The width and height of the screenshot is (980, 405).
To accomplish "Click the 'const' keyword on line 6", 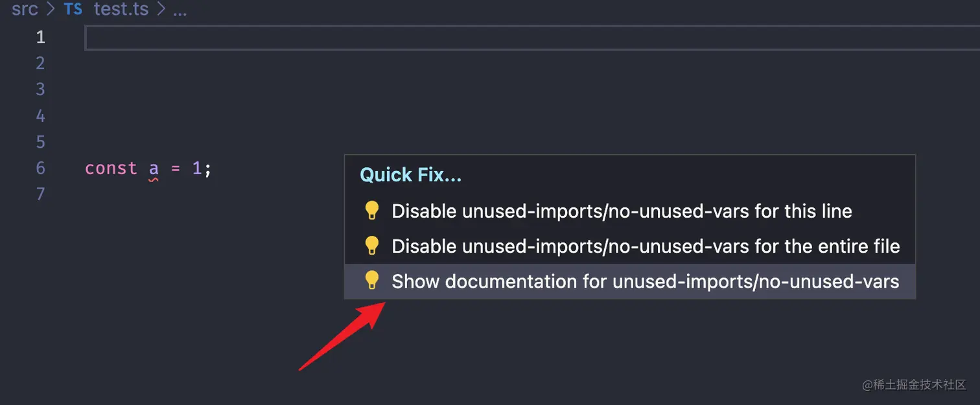I will [x=110, y=168].
